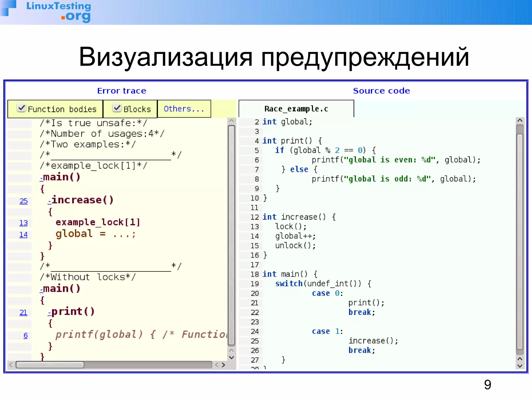Screen dimensions: 532x399
Task: Click error trace horizontal scroll left arrow
Action: click(11, 365)
